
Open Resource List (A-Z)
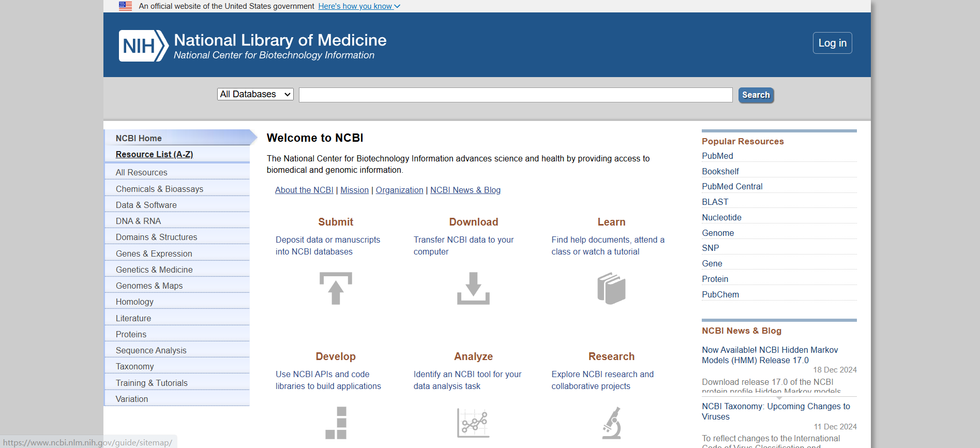pyautogui.click(x=154, y=154)
